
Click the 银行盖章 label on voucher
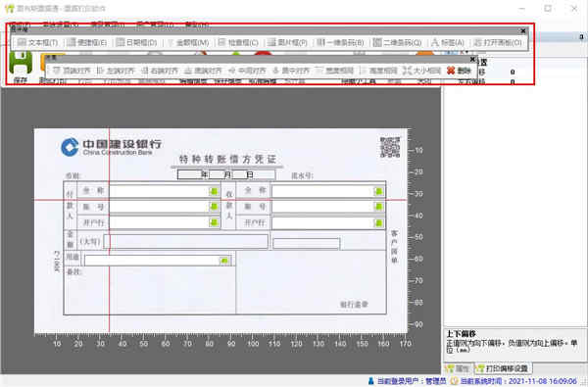coord(354,305)
